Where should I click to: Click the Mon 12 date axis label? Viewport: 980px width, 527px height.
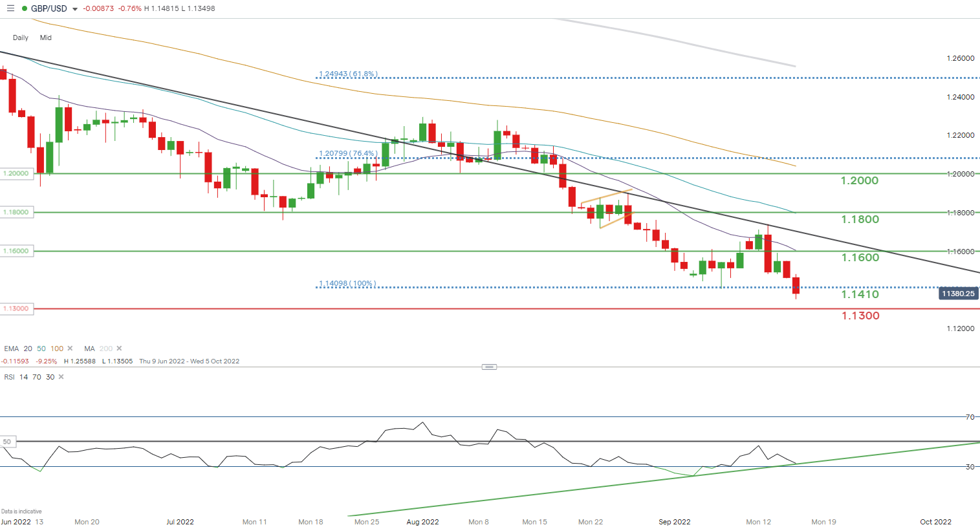pyautogui.click(x=759, y=522)
